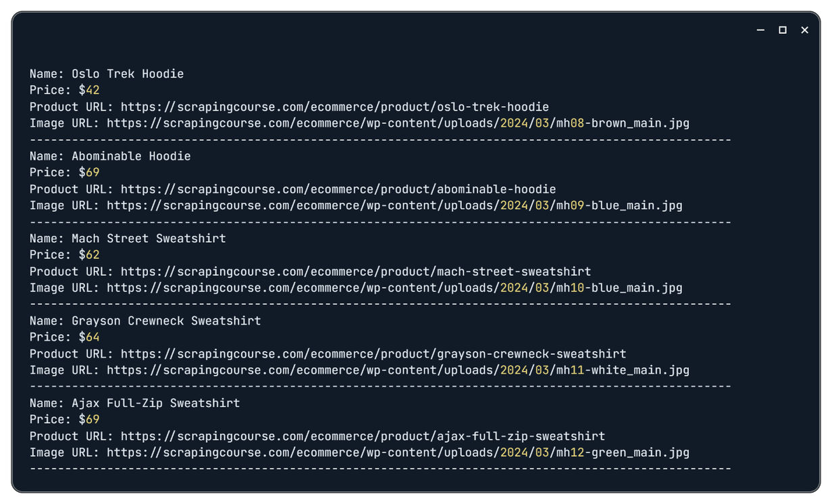Open the ajax-full-zip-sweatshirt product URL

pyautogui.click(x=363, y=437)
